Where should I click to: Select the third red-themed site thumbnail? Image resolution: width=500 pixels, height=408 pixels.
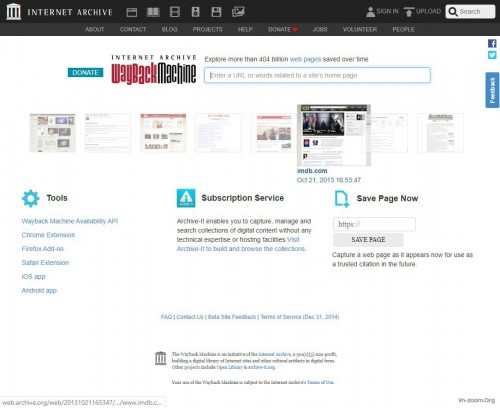[x=163, y=133]
